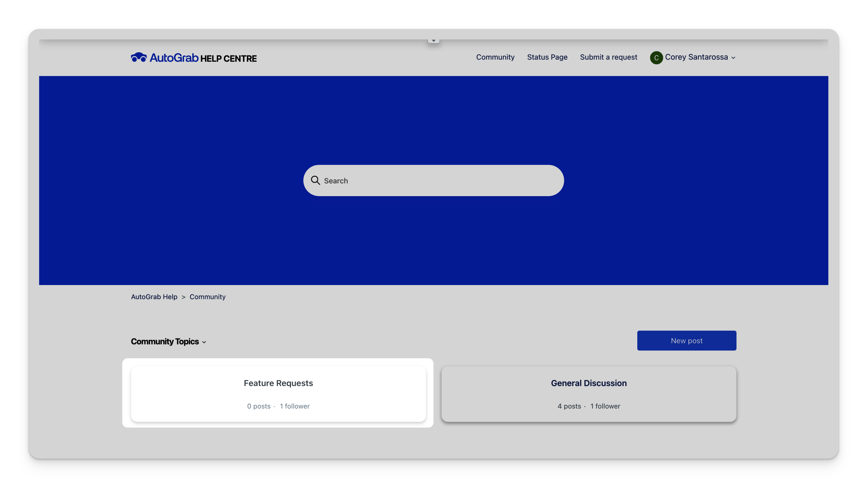868x488 pixels.
Task: Click 4 posts count in General Discussion
Action: coord(569,406)
